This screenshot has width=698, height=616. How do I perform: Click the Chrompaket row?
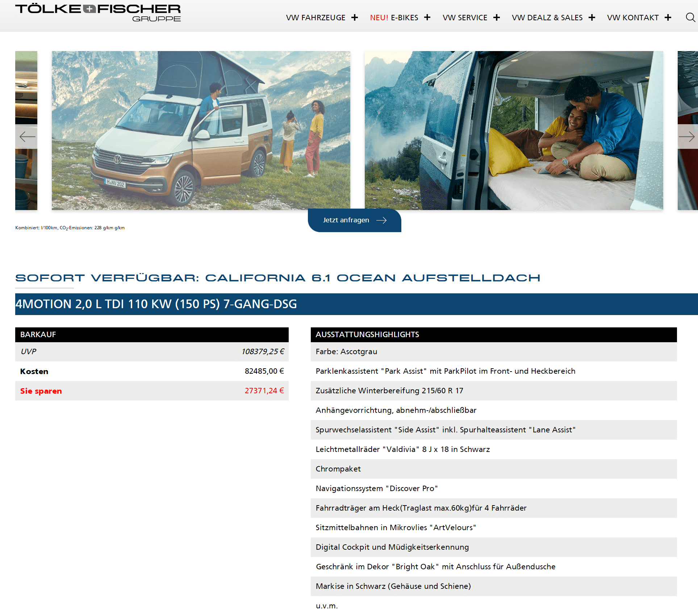(x=494, y=469)
